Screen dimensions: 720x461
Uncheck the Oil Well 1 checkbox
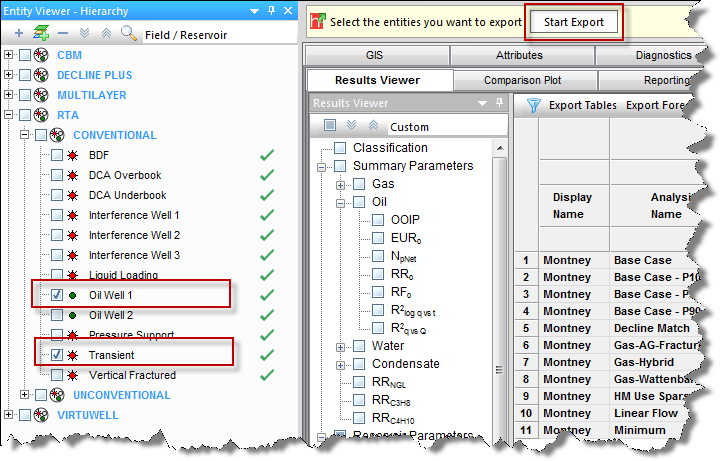(57, 295)
